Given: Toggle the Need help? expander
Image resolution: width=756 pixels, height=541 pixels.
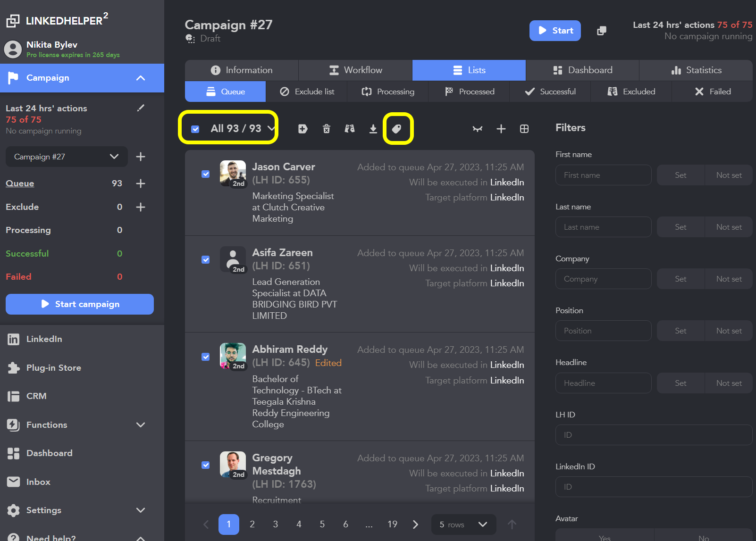Looking at the screenshot, I should click(x=141, y=538).
